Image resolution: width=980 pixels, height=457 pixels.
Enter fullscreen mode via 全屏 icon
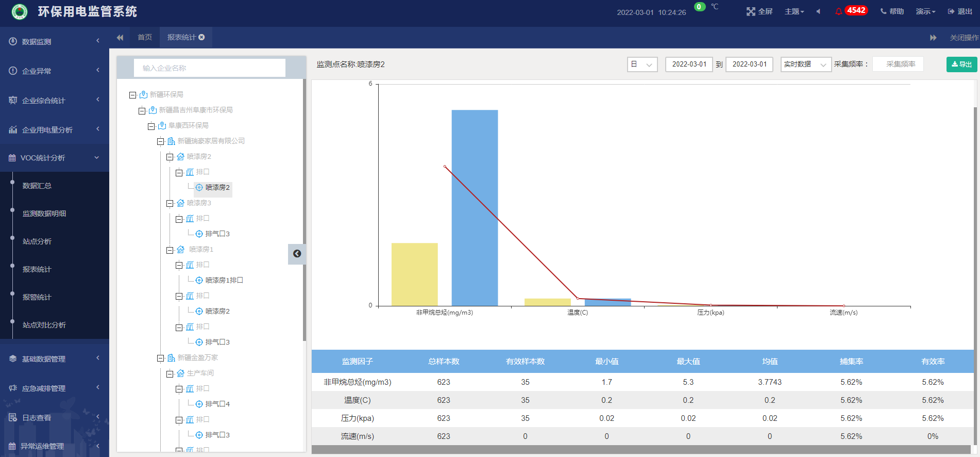point(751,11)
